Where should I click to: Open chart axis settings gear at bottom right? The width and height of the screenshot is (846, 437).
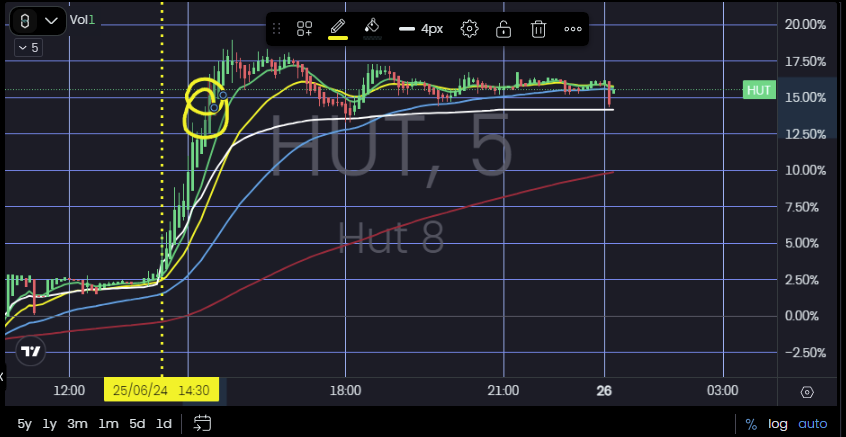pyautogui.click(x=807, y=391)
